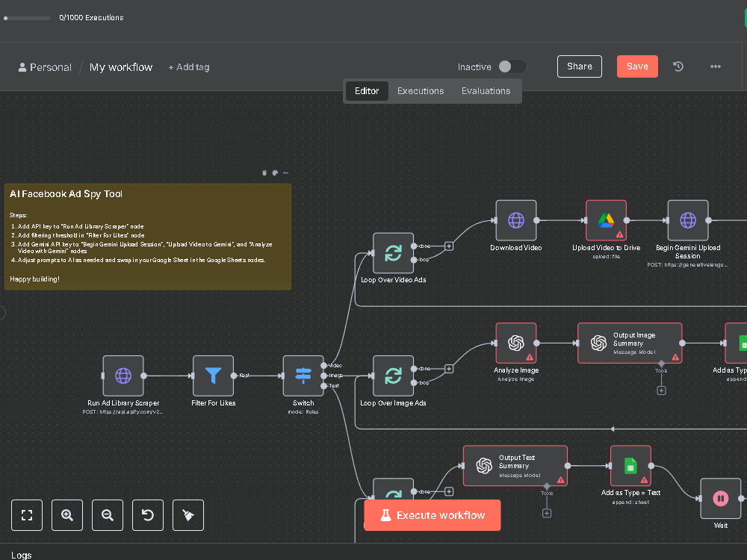
Task: Add a tool to Output Text Summary
Action: click(547, 514)
